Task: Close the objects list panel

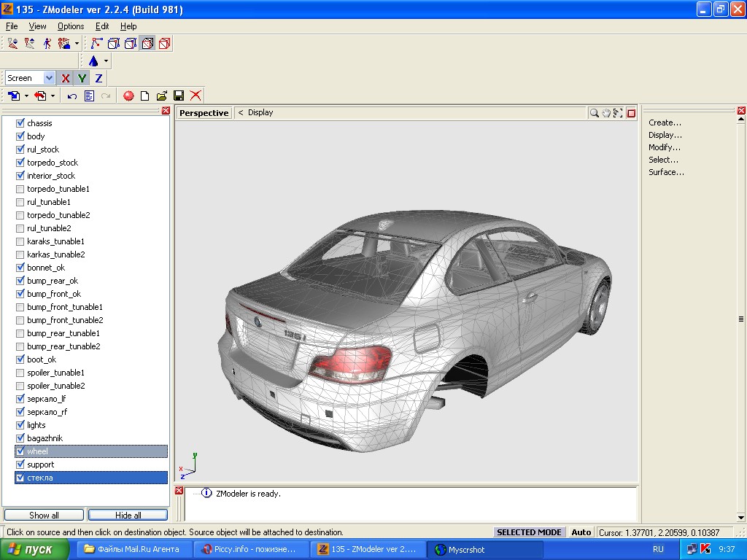Action: [x=166, y=111]
